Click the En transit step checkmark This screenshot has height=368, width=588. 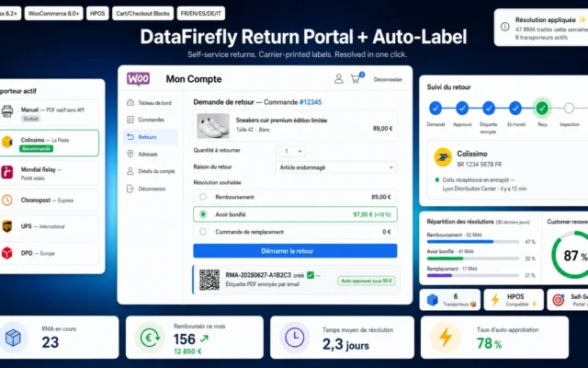(515, 109)
